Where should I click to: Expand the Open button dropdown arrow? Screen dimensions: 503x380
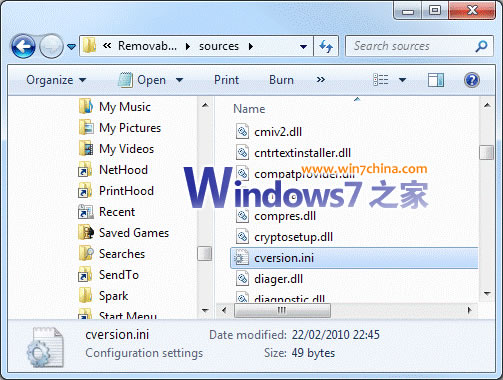(x=179, y=80)
